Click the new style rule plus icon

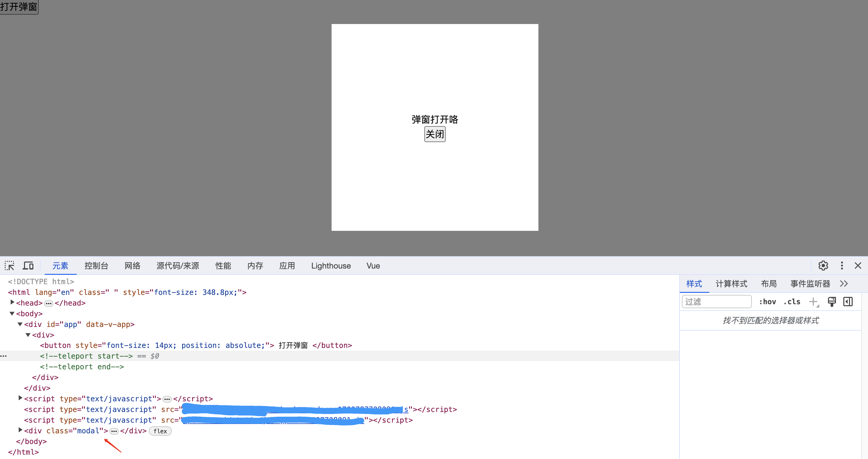813,302
